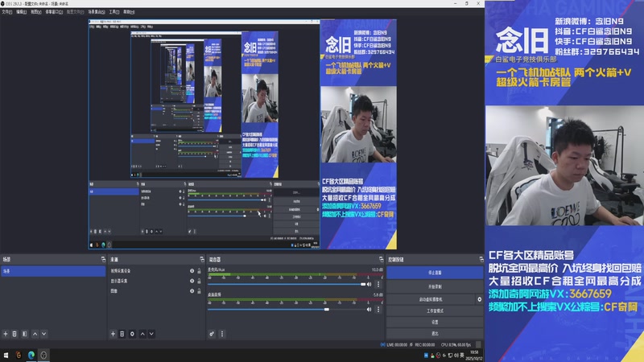644x362 pixels.
Task: Open the 停靠窗口 menu
Action: 54,12
